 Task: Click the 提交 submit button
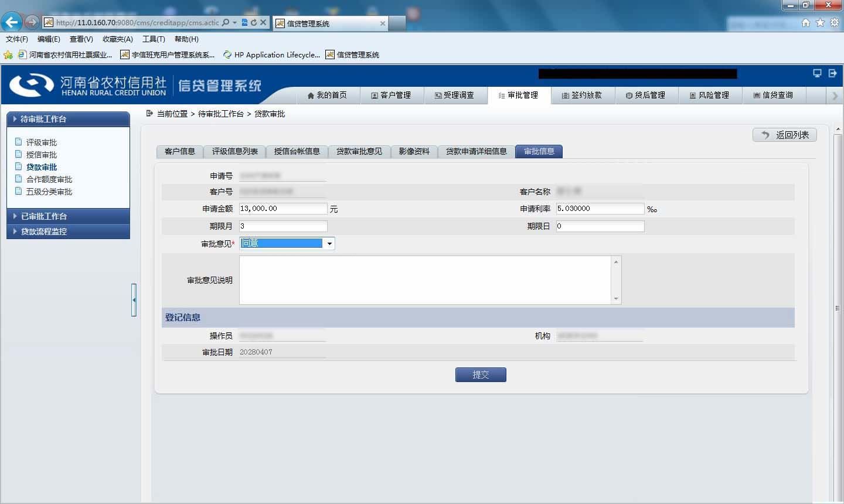tap(481, 374)
